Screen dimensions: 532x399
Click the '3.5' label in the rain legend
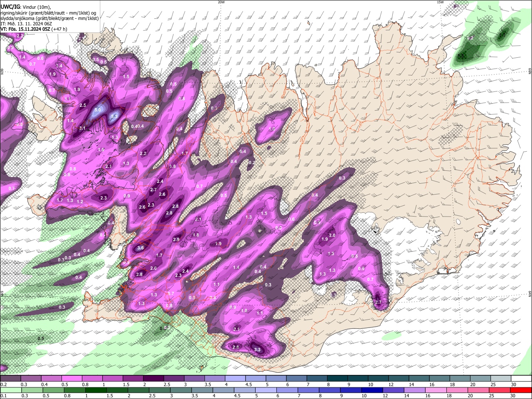(x=194, y=396)
